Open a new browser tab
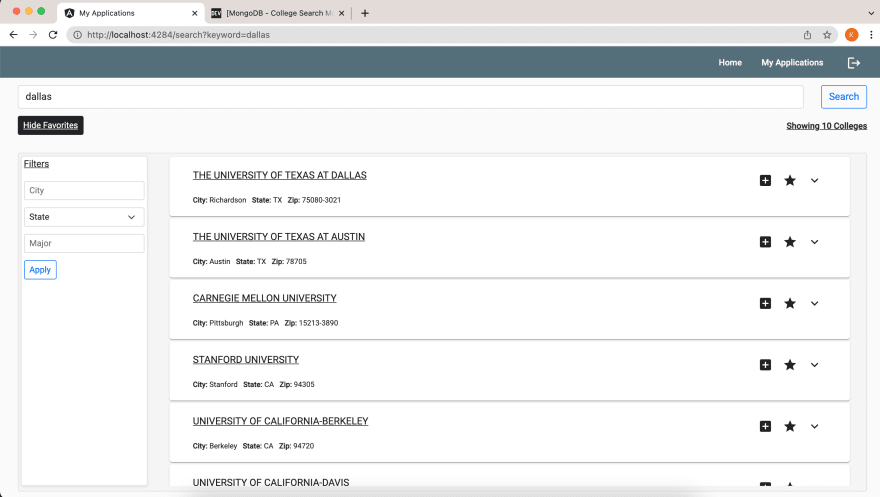This screenshot has width=880, height=497. (365, 13)
